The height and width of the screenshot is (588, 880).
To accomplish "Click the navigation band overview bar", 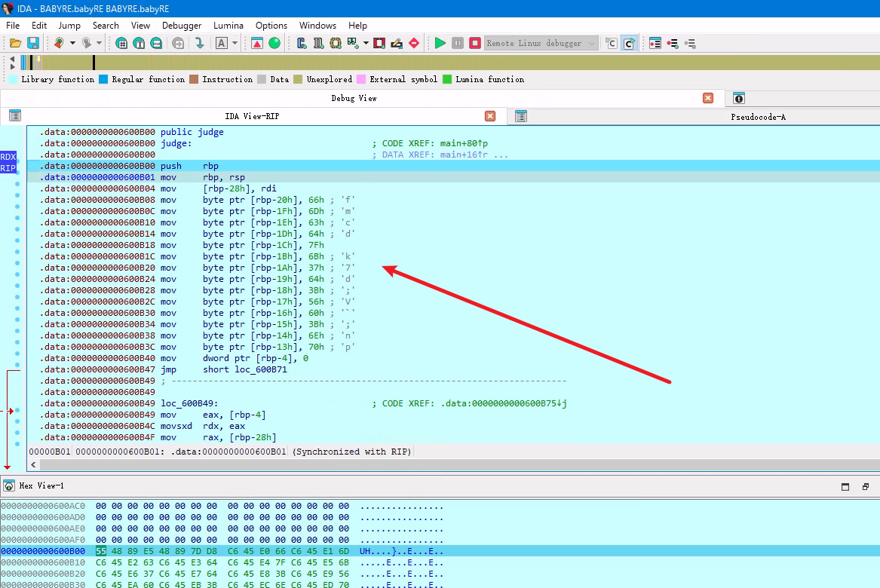I will [x=452, y=63].
